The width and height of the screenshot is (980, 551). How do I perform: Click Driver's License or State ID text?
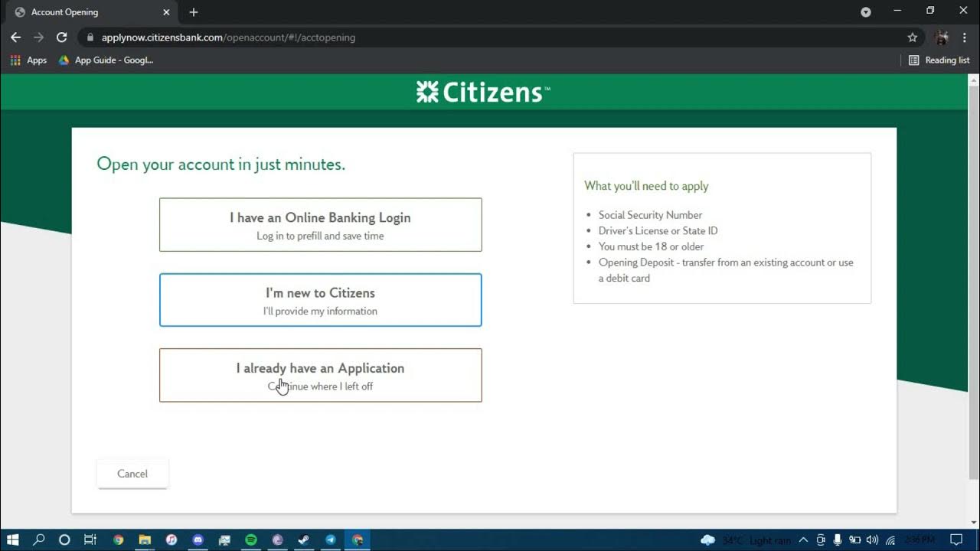(x=658, y=230)
